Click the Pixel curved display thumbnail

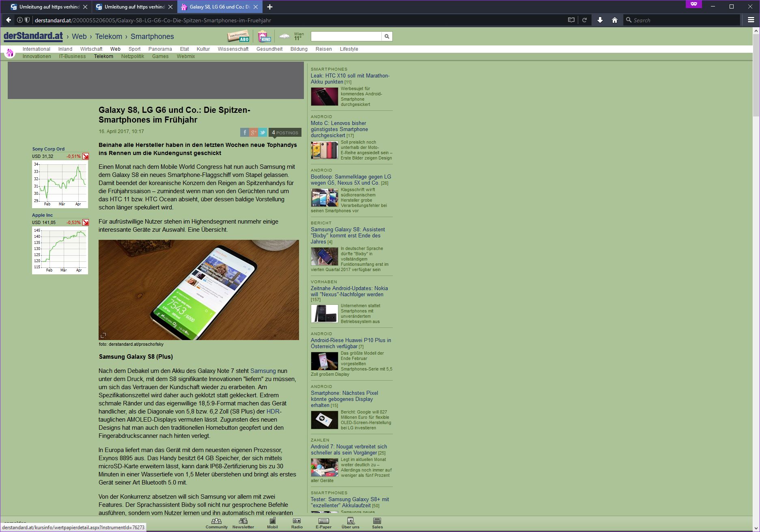pyautogui.click(x=324, y=420)
